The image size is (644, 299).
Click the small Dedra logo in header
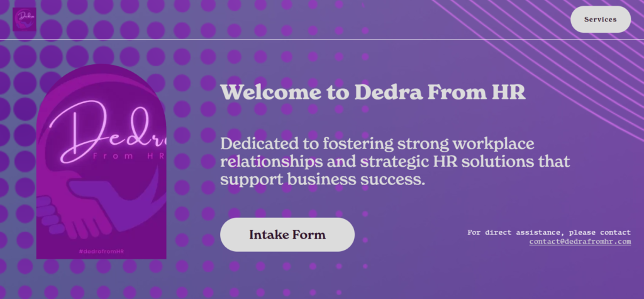(x=25, y=19)
